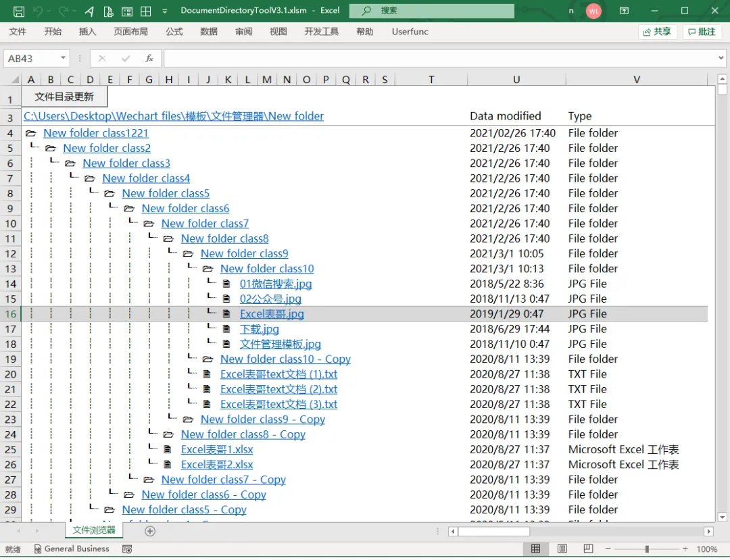This screenshot has width=730, height=560.
Task: Open the 文件 menu tab
Action: point(18,32)
